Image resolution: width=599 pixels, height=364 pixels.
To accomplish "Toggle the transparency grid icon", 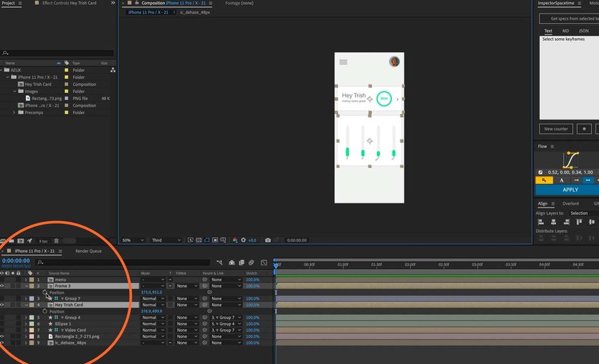I will coord(199,240).
